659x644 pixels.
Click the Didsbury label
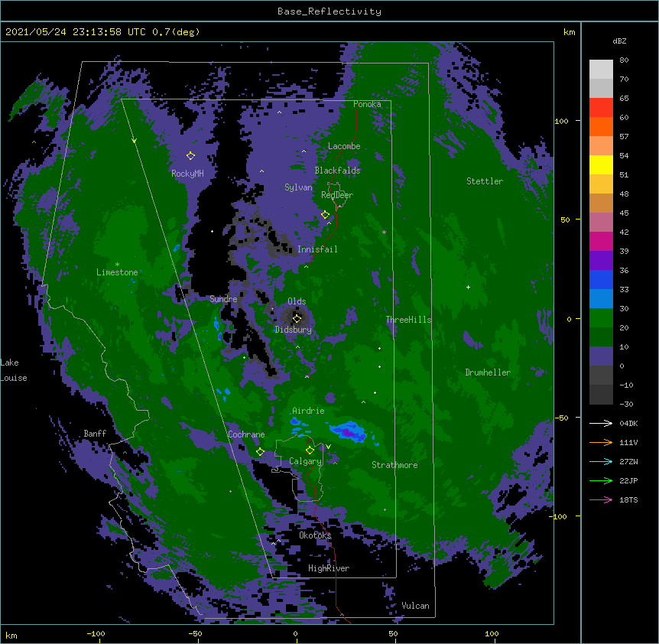tap(294, 330)
